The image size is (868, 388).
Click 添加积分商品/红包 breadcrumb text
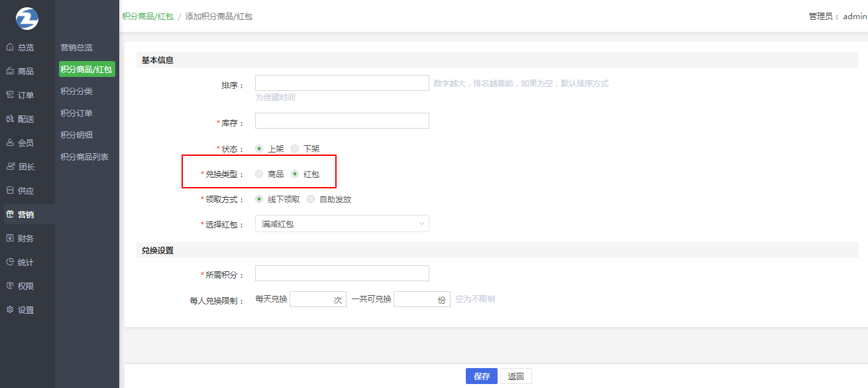219,17
